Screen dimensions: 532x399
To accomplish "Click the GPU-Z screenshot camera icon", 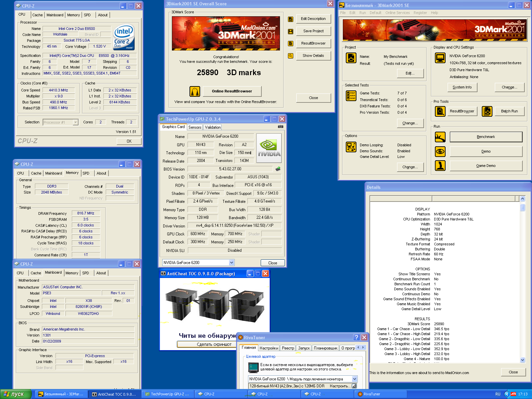I will point(281,127).
